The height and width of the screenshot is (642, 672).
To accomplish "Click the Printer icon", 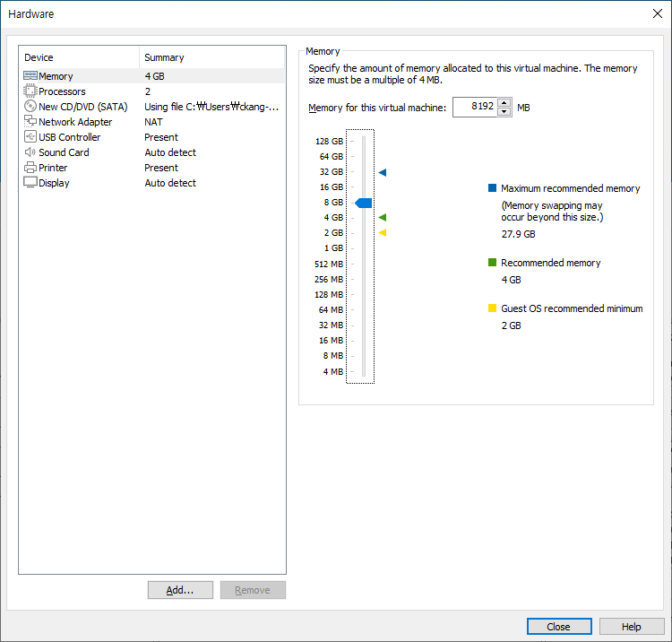I will coord(30,168).
